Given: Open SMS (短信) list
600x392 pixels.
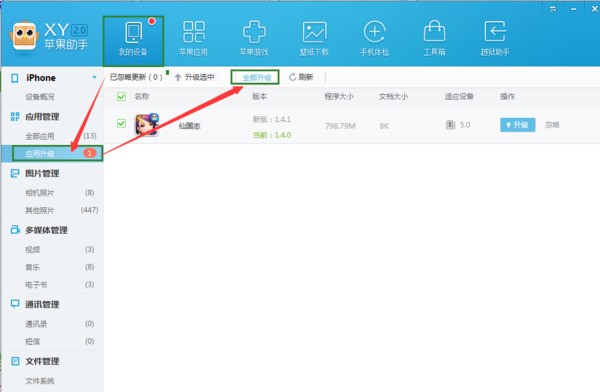Looking at the screenshot, I should point(33,341).
